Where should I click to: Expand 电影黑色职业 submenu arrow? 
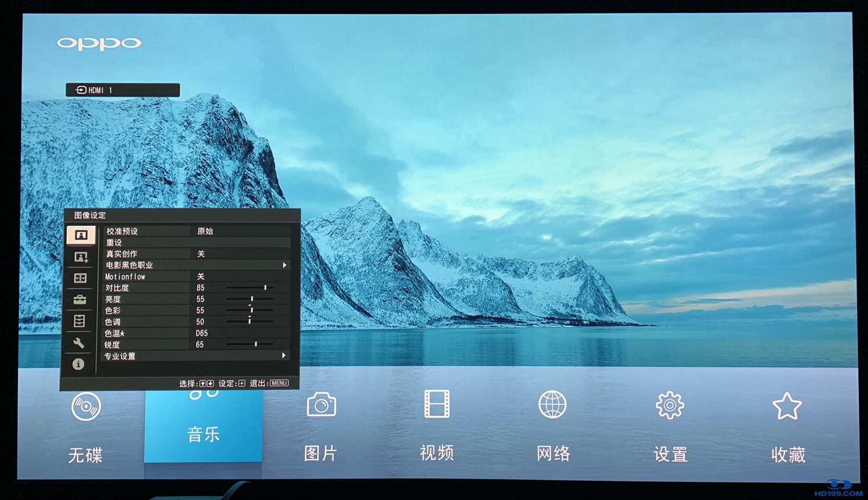click(284, 265)
